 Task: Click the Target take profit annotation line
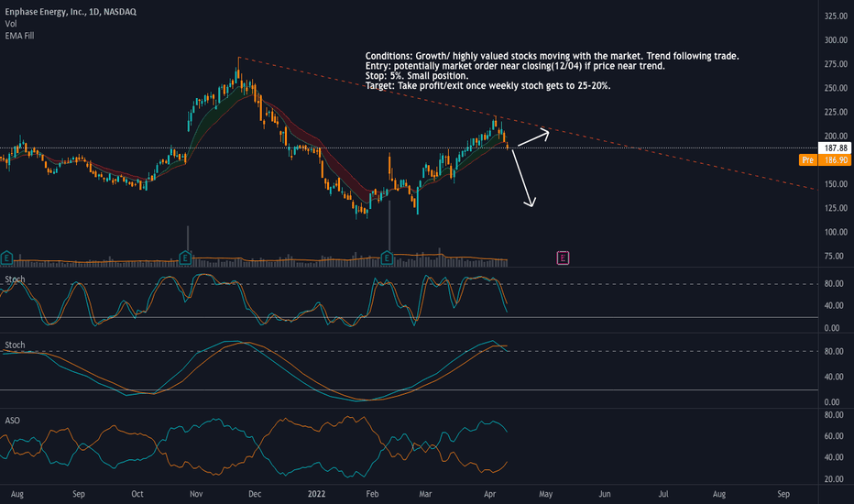click(x=487, y=85)
